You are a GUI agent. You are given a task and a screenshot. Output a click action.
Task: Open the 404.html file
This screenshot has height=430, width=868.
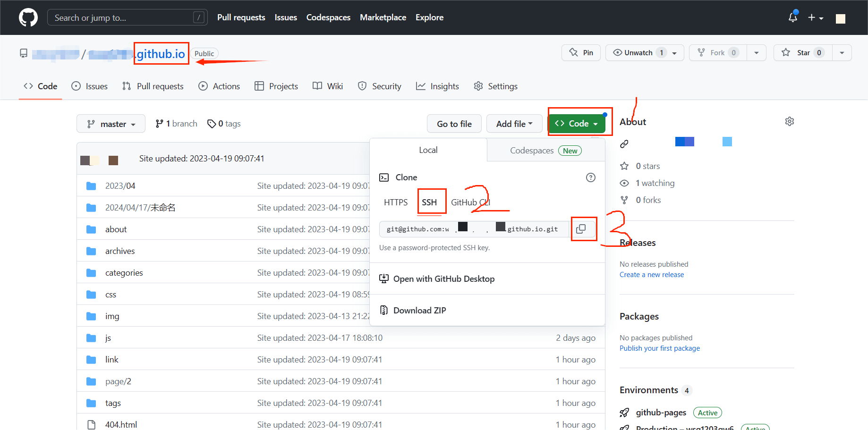click(121, 424)
